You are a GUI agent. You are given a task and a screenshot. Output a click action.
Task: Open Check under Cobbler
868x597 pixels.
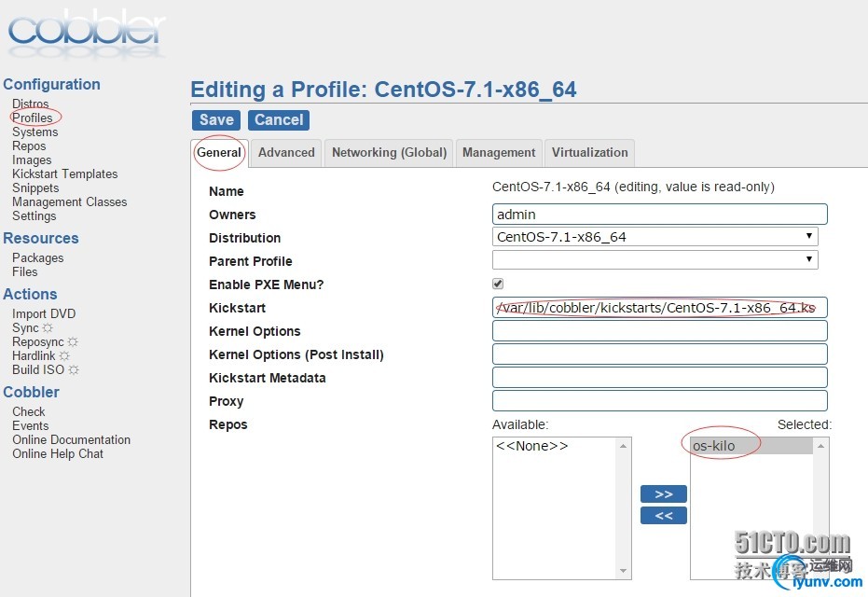[29, 411]
